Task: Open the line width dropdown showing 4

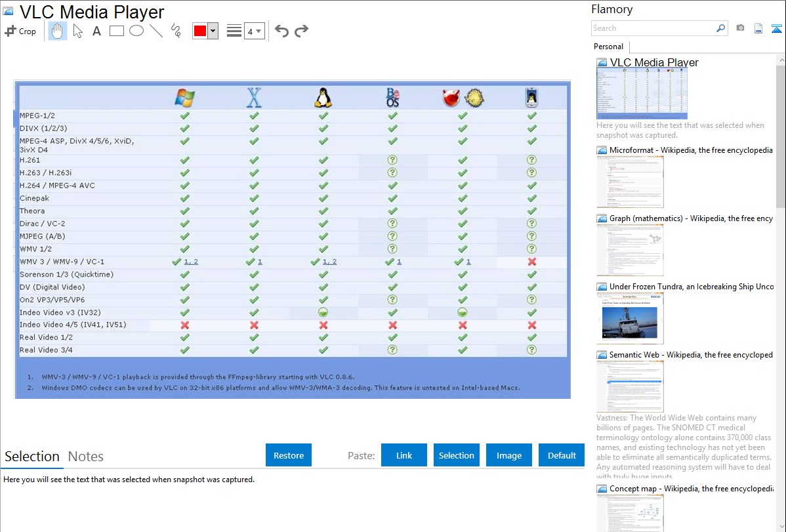Action: click(255, 31)
